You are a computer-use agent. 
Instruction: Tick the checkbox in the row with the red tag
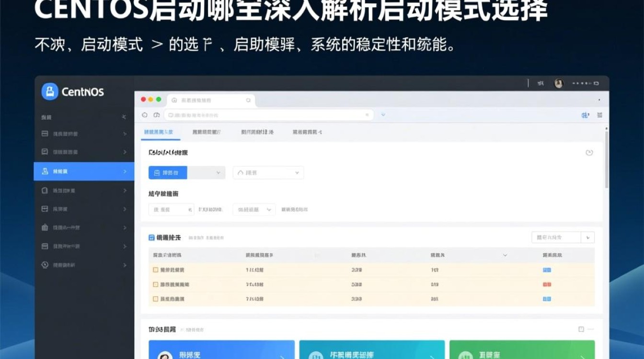click(x=155, y=284)
